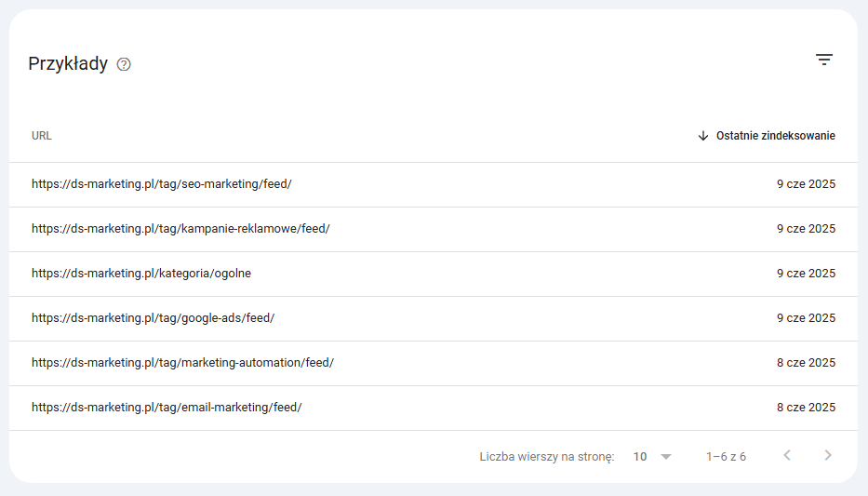
Task: Click the date of the seo-marketing row
Action: (806, 184)
